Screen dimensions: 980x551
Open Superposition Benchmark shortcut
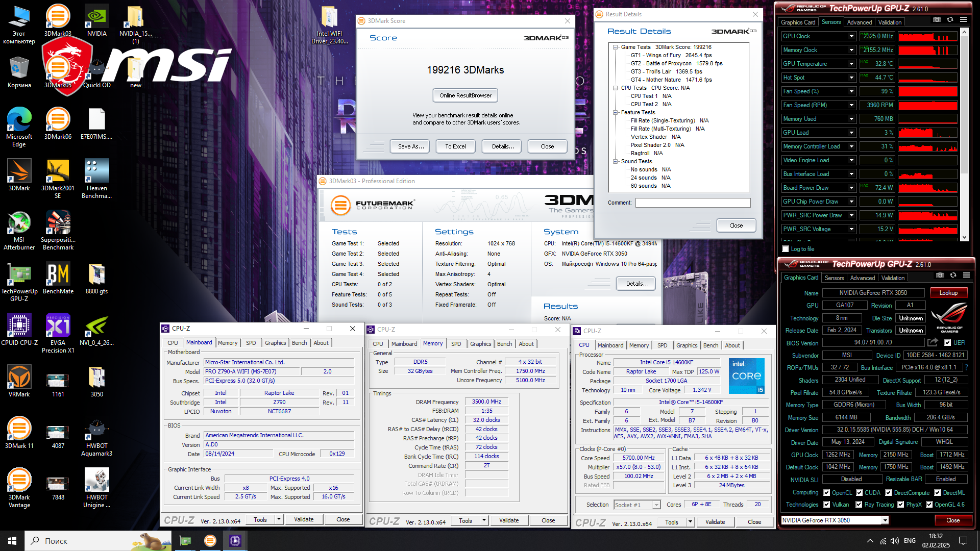coord(58,230)
